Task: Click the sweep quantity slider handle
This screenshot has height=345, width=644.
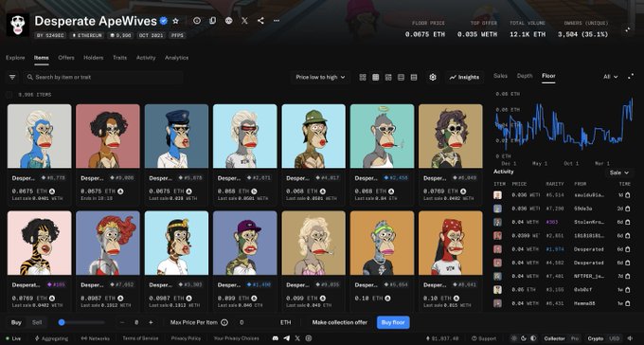Action: click(62, 322)
